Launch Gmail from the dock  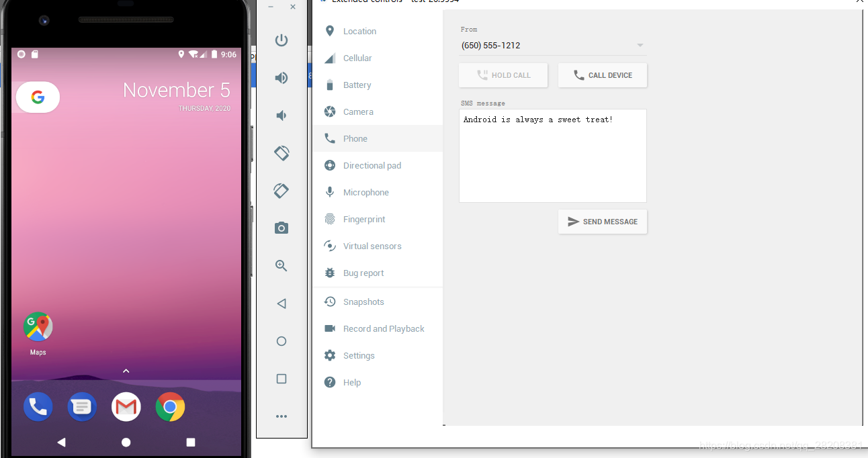click(126, 407)
